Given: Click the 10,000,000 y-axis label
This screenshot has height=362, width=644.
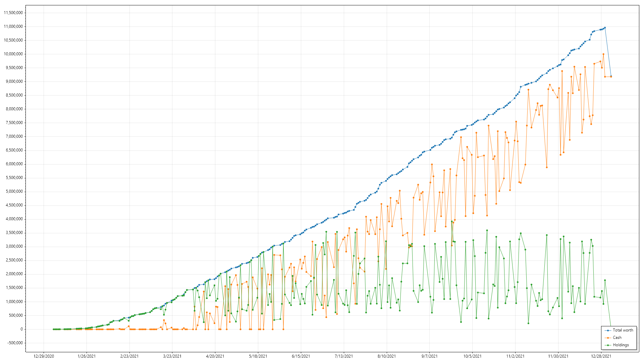Looking at the screenshot, I should pos(13,54).
